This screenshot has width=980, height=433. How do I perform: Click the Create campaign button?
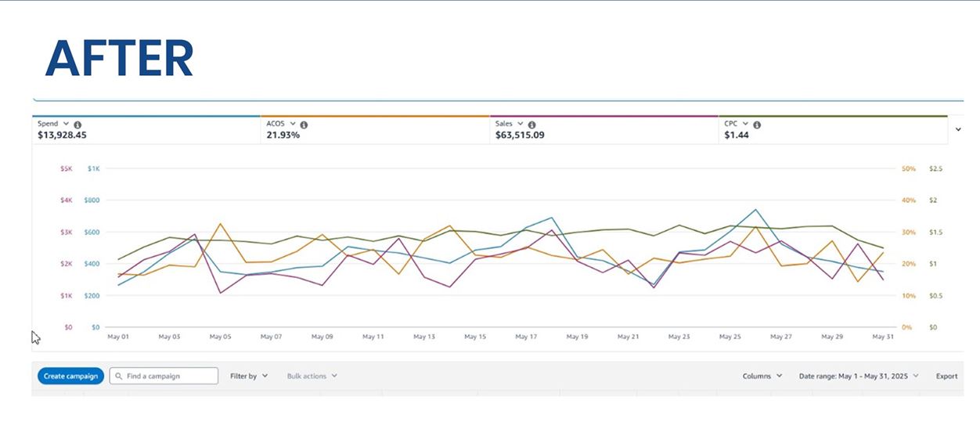[x=70, y=377]
